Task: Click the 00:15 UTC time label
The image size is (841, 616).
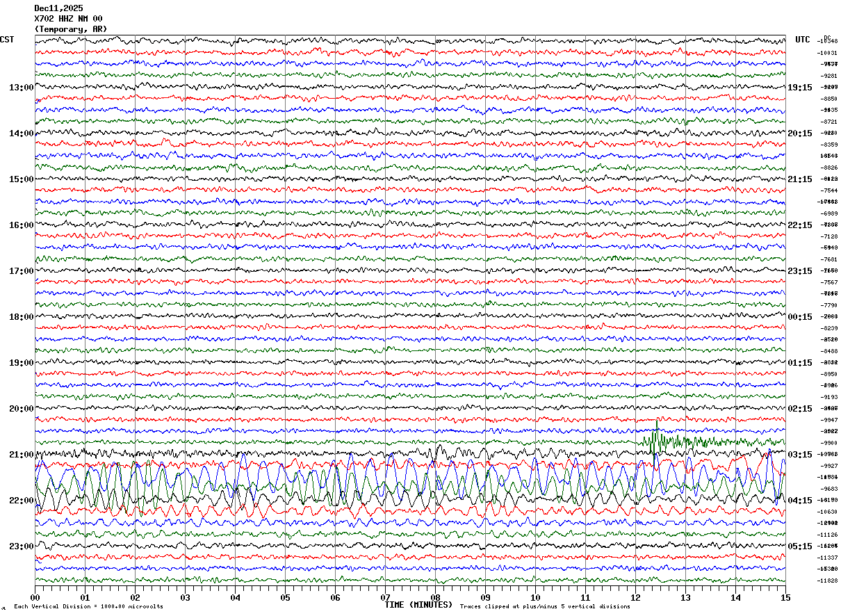Action: [799, 317]
